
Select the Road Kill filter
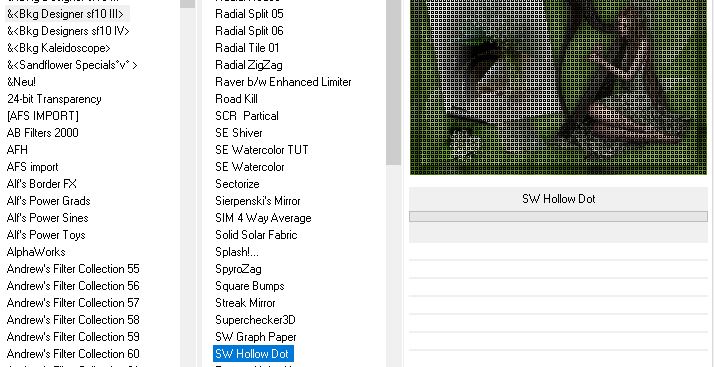(x=236, y=99)
